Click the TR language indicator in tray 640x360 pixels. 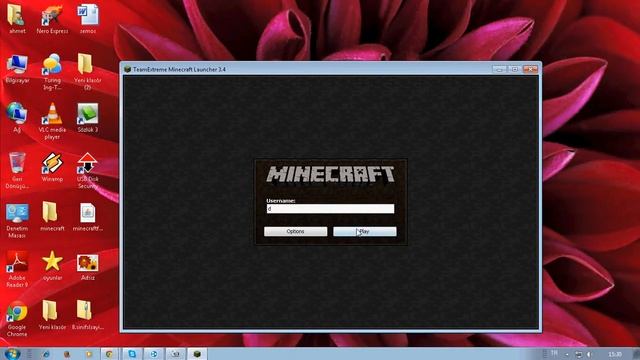[x=554, y=353]
